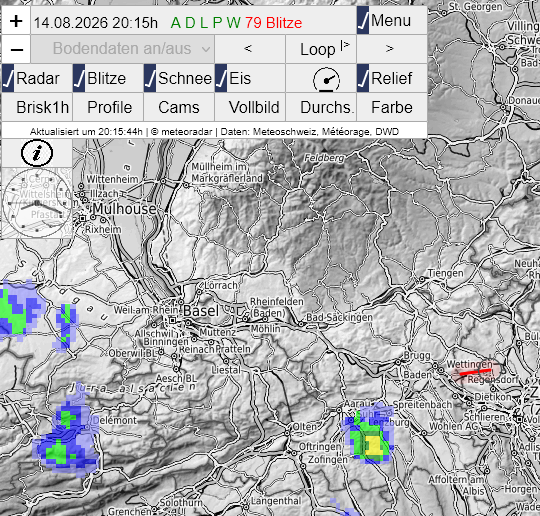
Task: Expand the Bodendaten an/aus dropdown
Action: (122, 49)
